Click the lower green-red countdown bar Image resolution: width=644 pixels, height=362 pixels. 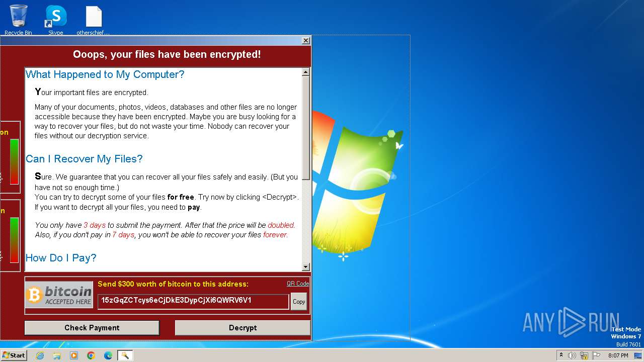tap(14, 240)
